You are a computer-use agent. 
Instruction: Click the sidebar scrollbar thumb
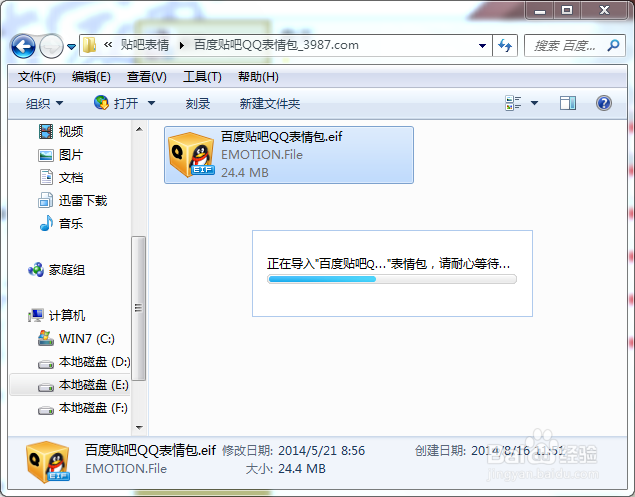click(x=139, y=309)
